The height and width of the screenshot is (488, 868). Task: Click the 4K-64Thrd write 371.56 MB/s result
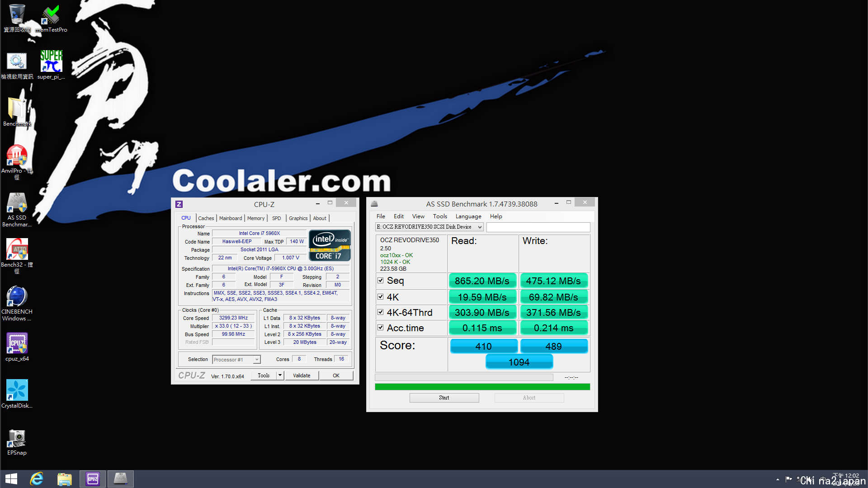[x=553, y=312]
